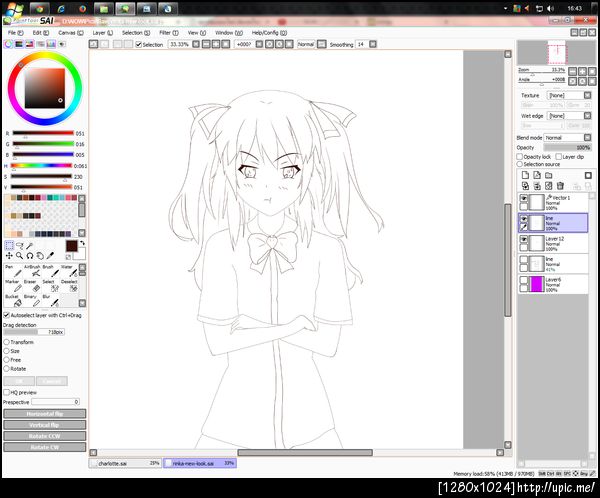Show the Layer6 magenta layer
Screen dimensions: 600x498
[x=524, y=280]
